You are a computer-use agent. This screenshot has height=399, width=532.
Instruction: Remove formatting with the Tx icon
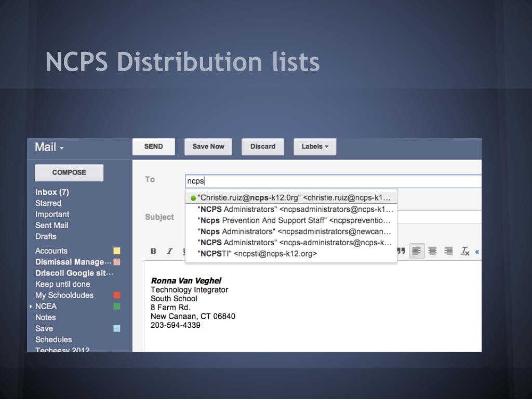465,251
